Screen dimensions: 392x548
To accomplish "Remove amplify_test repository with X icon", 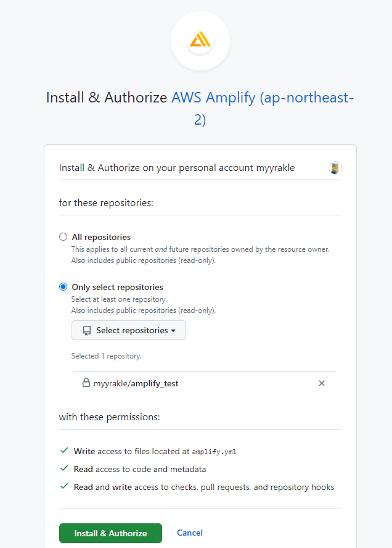I will pyautogui.click(x=321, y=383).
